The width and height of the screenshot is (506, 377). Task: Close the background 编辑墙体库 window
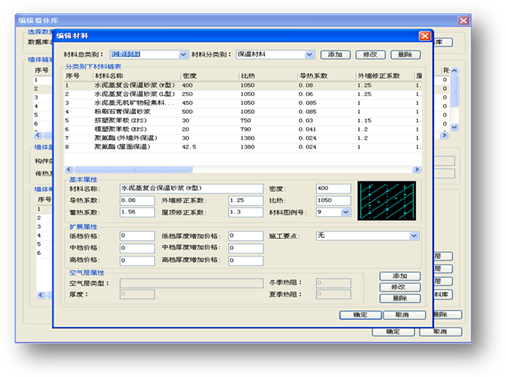click(463, 21)
